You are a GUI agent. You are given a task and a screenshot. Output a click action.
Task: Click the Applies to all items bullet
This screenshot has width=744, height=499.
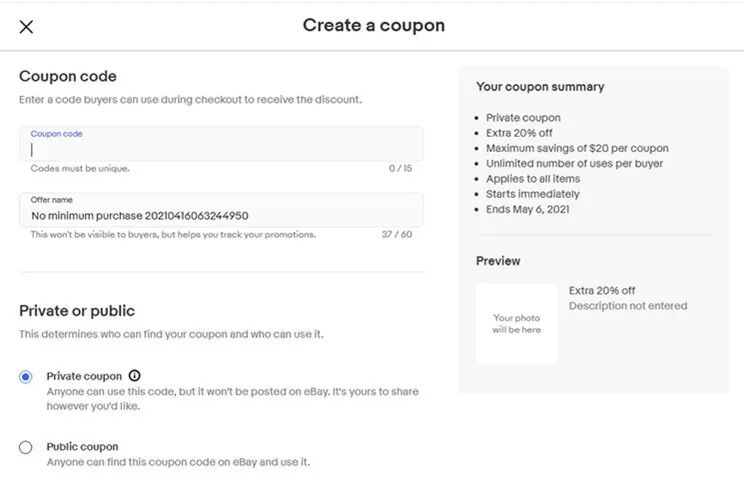point(533,179)
